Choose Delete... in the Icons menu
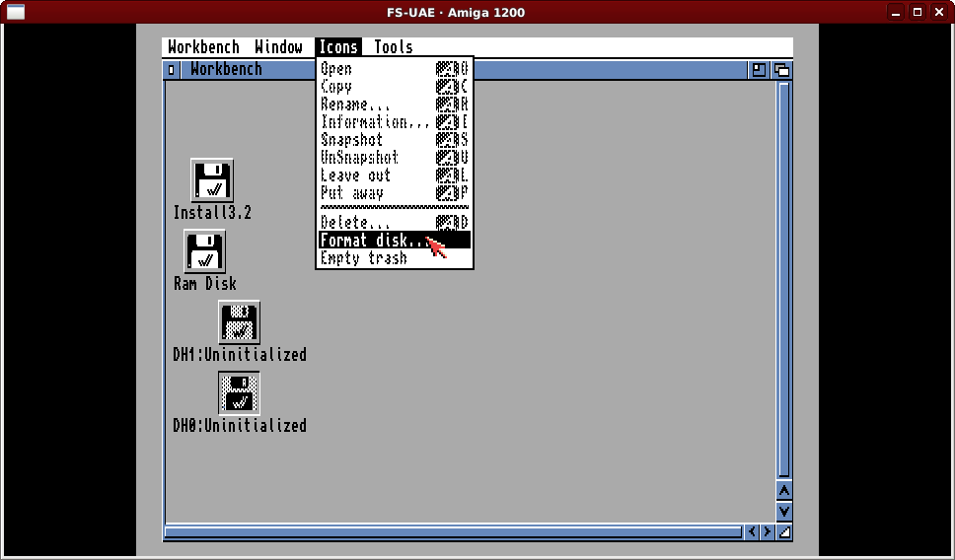955x560 pixels. 395,222
